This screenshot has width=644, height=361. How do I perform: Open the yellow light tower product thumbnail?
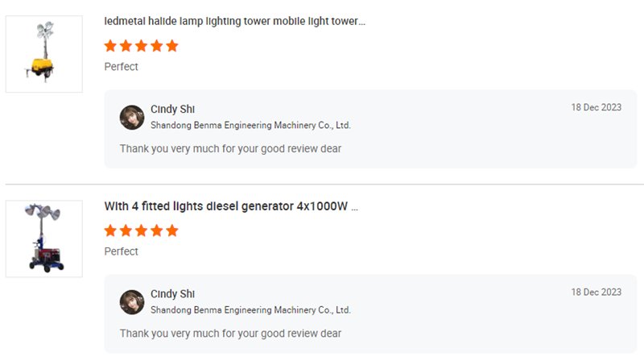click(43, 54)
